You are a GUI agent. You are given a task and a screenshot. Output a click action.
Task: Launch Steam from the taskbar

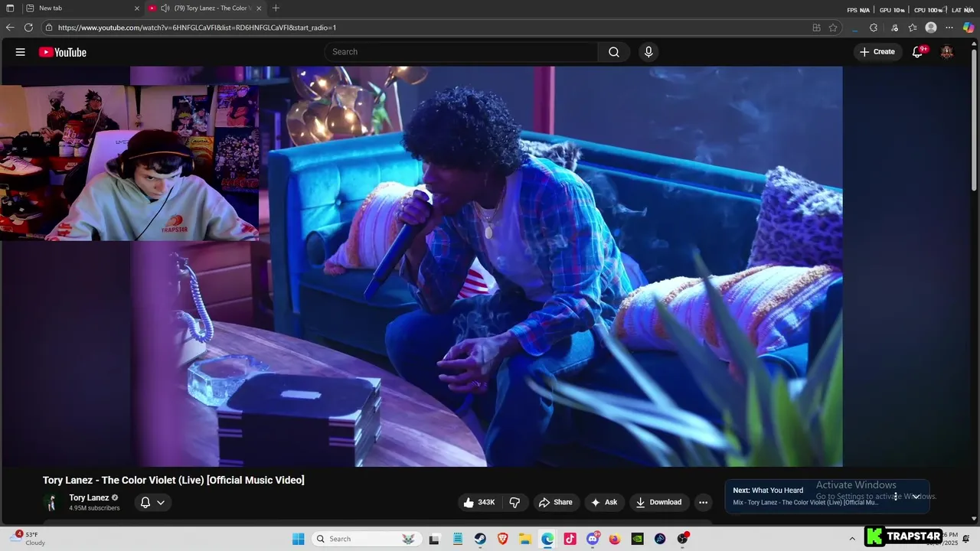pos(480,539)
